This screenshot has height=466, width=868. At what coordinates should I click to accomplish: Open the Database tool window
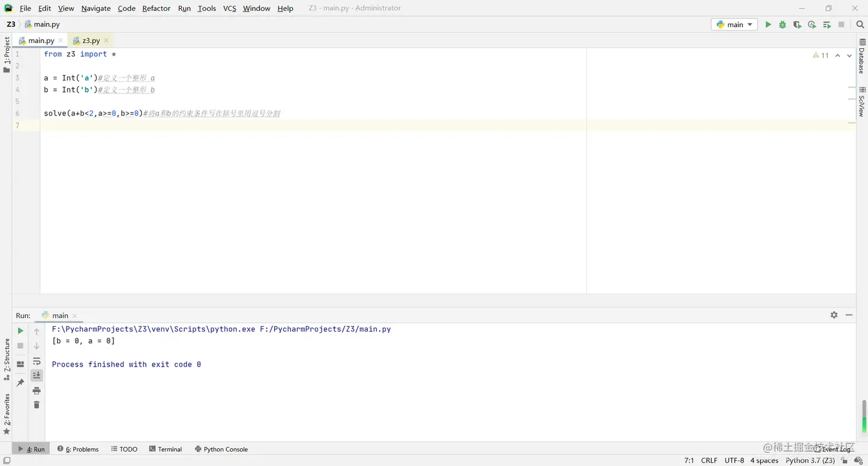click(x=862, y=56)
